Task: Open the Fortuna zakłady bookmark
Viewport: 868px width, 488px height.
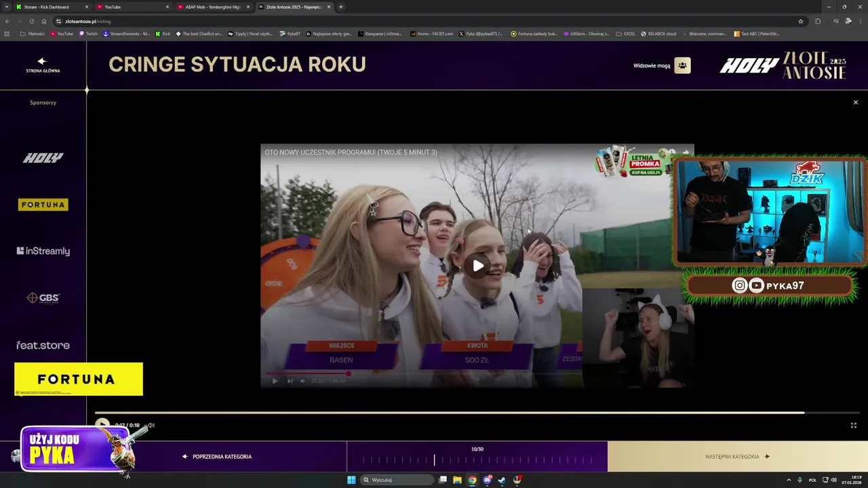Action: (534, 33)
